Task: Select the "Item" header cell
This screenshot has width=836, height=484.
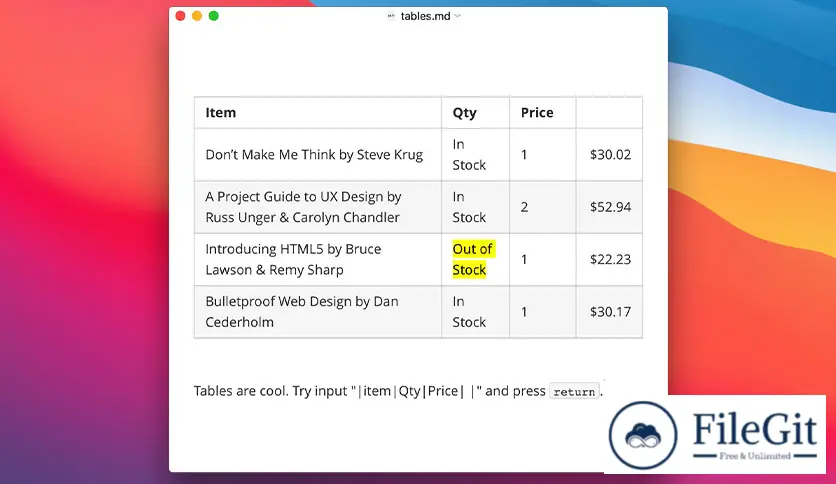Action: 318,112
